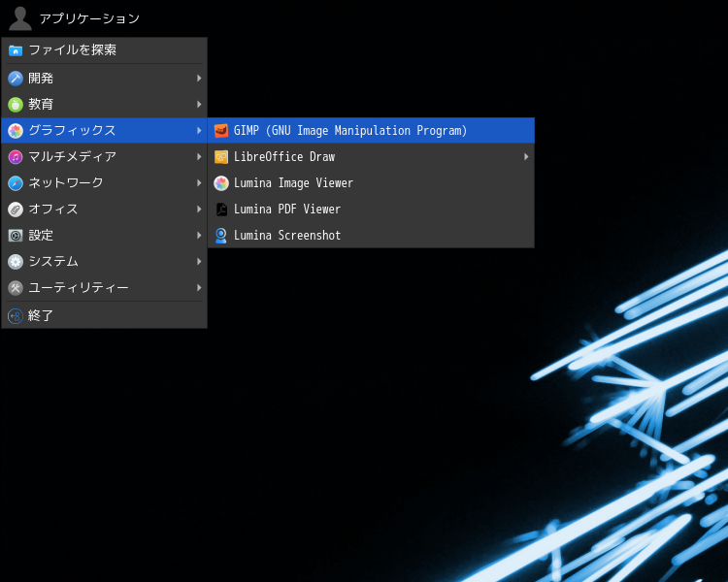The width and height of the screenshot is (728, 582).
Task: Open the システム category
Action: [105, 262]
